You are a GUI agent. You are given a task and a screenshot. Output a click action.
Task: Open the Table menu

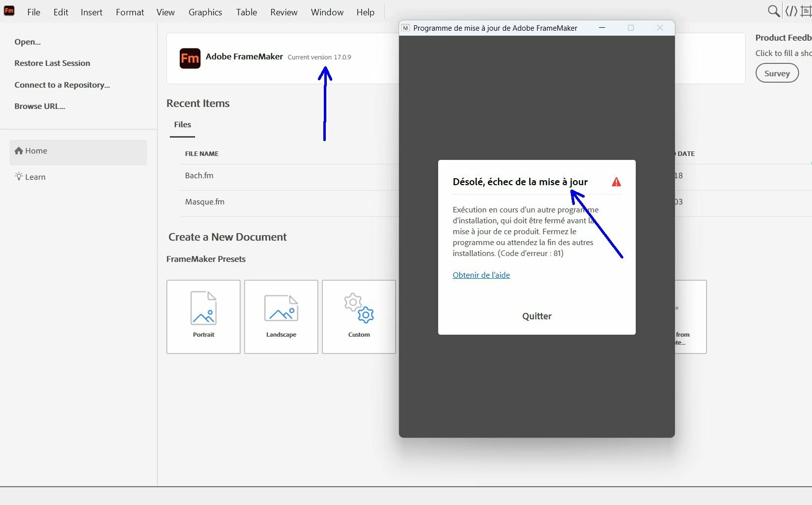click(247, 12)
